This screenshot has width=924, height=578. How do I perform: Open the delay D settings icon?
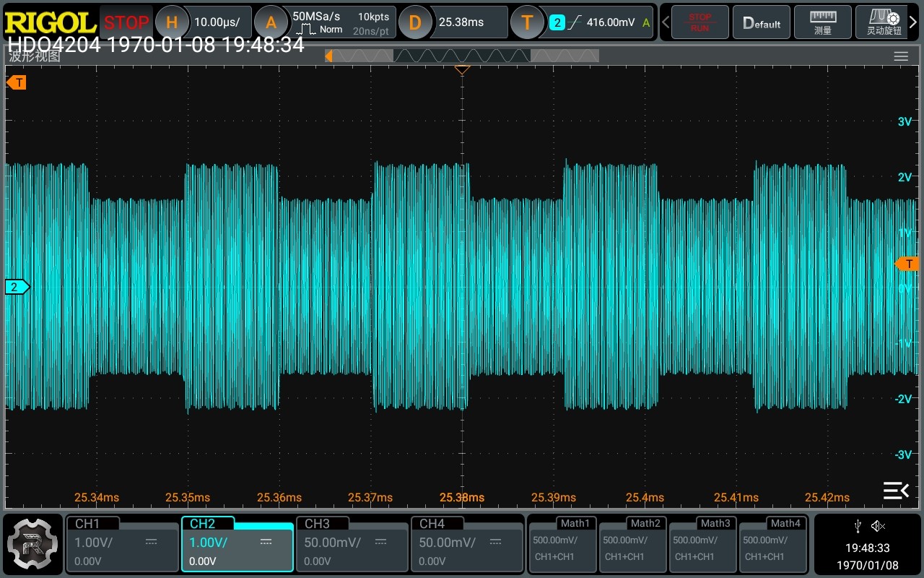click(414, 22)
